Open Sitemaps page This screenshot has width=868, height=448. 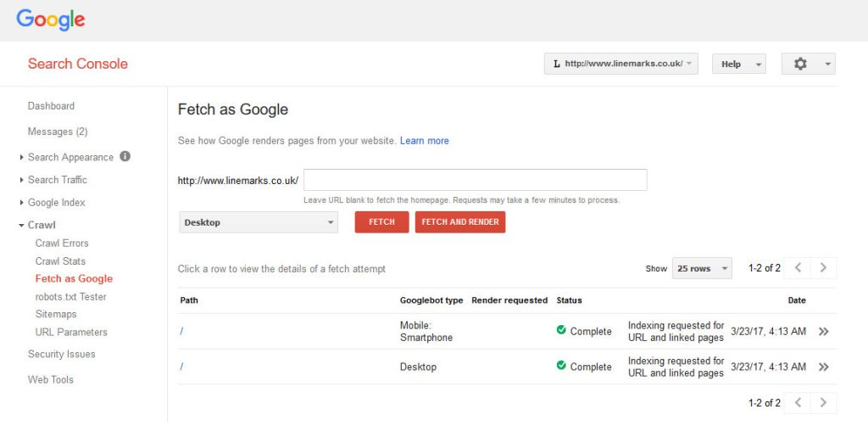56,315
